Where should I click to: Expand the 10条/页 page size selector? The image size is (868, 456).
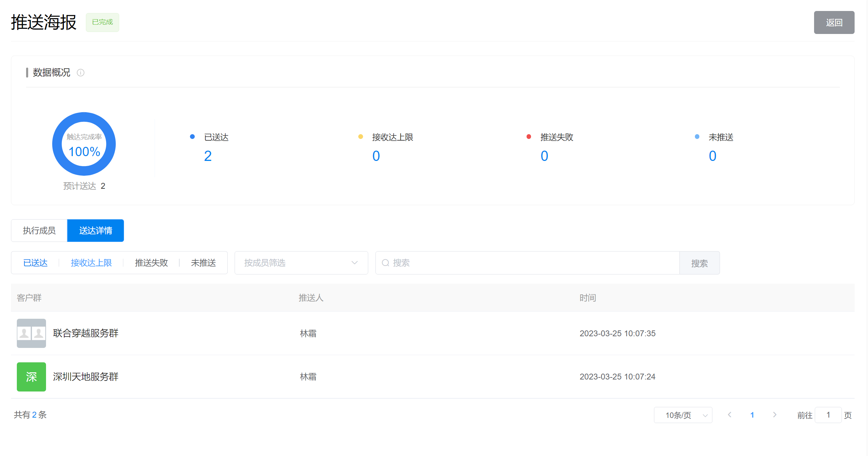pyautogui.click(x=683, y=415)
